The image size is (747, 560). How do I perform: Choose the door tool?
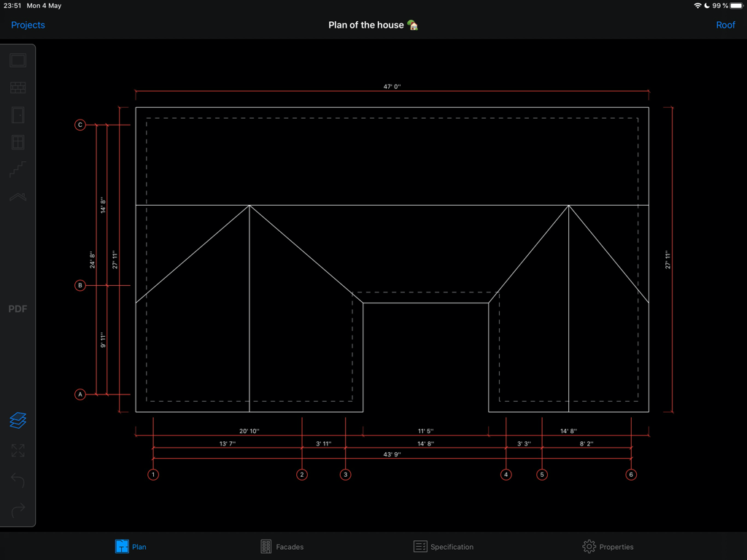point(18,115)
